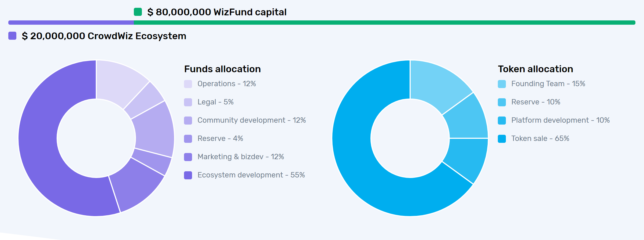This screenshot has width=644, height=240.
Task: Click the purple segment of the capital bar
Action: click(71, 23)
